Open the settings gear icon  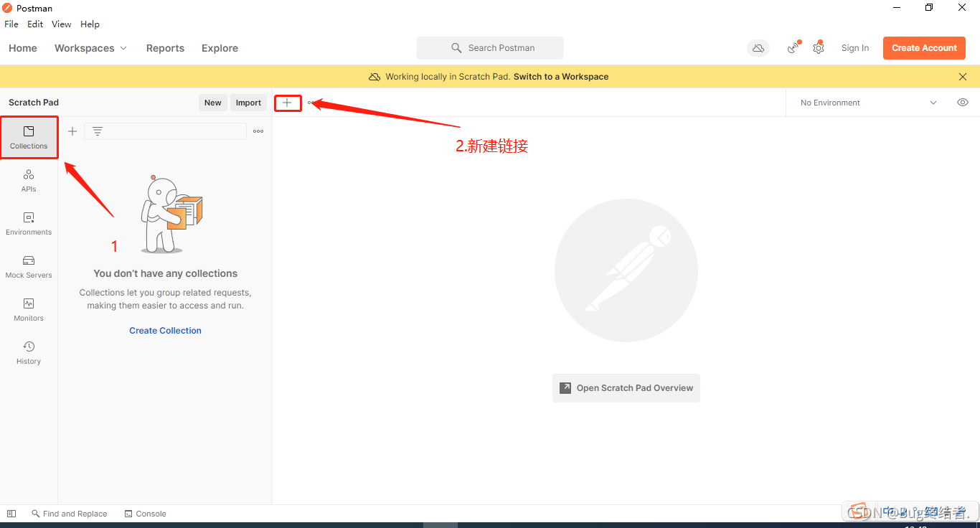point(819,48)
